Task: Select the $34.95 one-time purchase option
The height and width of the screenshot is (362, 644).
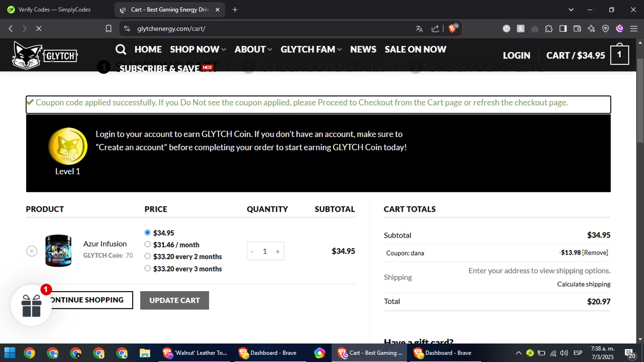Action: point(148,232)
